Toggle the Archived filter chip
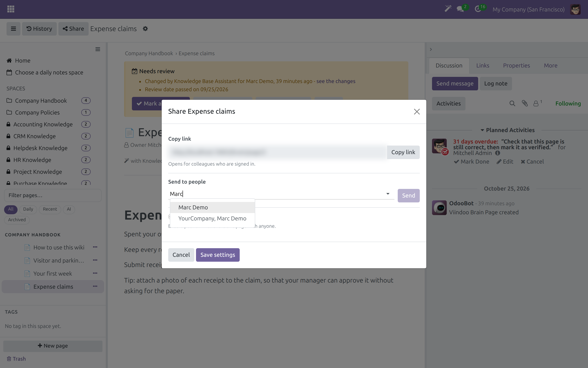Image resolution: width=588 pixels, height=368 pixels. tap(17, 220)
